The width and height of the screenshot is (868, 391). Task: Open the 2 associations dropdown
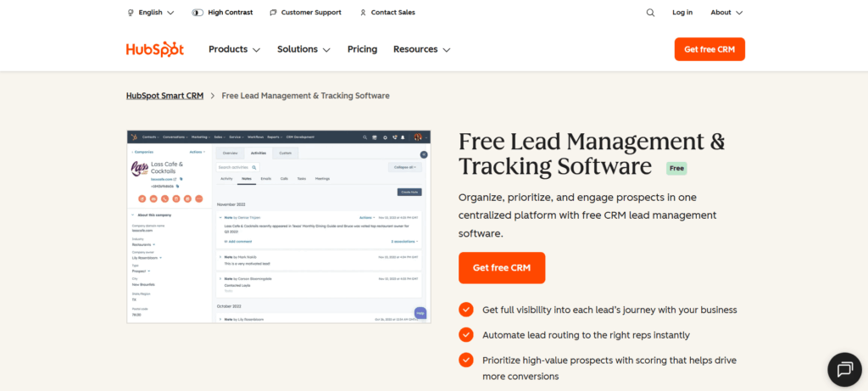point(404,242)
